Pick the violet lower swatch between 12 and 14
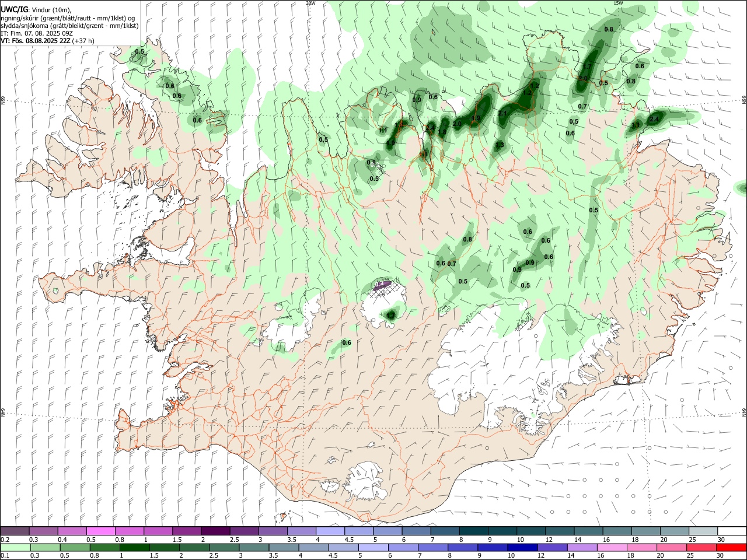747x560 pixels. point(553,547)
